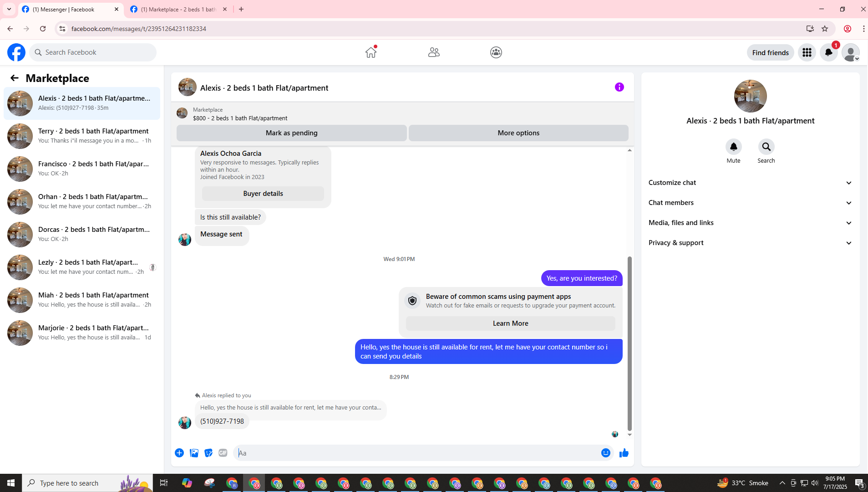Viewport: 868px width, 492px height.
Task: Open Chrome's tab search dropdown
Action: pos(9,9)
